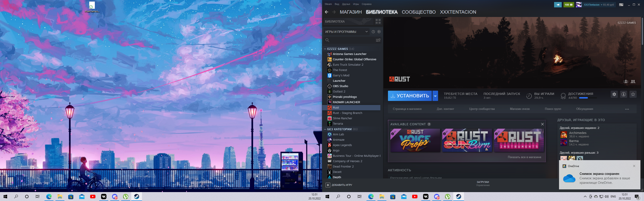
Task: Open the очиститель file on the desktop
Action: [x=92, y=7]
